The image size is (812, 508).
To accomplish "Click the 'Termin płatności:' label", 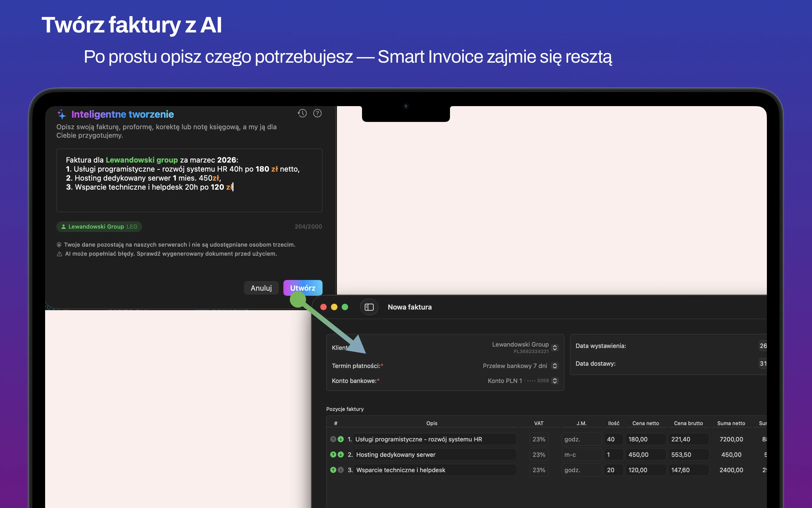I will (x=356, y=366).
